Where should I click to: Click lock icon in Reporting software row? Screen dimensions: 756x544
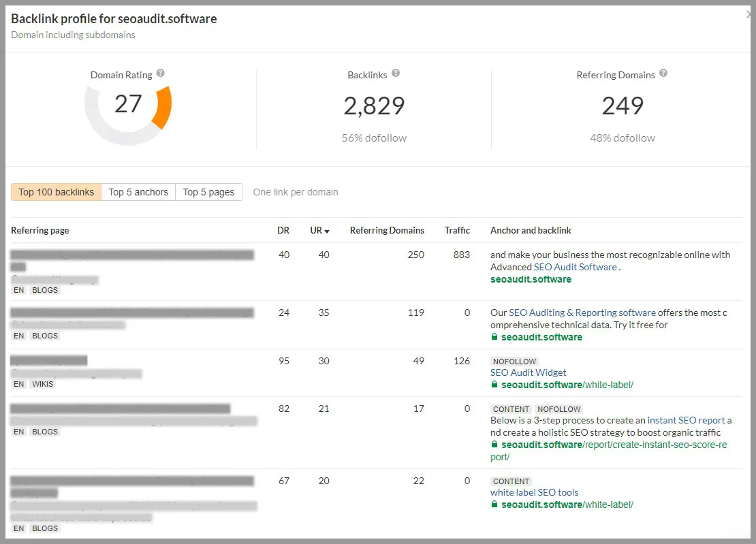pyautogui.click(x=494, y=337)
